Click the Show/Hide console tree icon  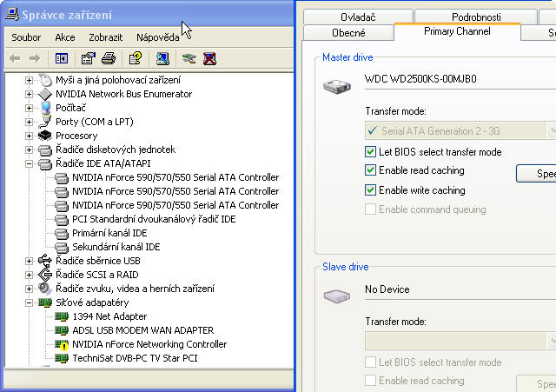[62, 59]
